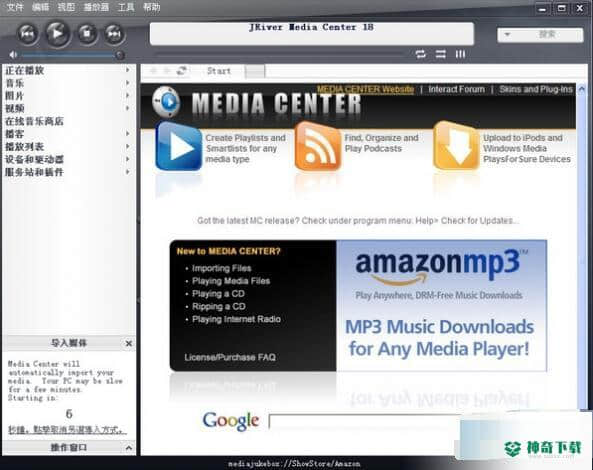Open the 工具 menu
The image size is (593, 470).
[x=126, y=7]
